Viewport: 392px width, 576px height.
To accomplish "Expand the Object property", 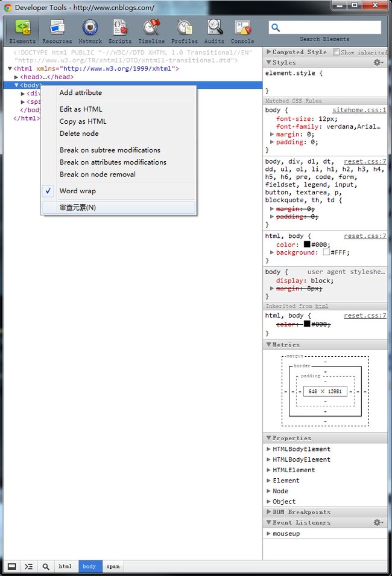I will pyautogui.click(x=269, y=501).
